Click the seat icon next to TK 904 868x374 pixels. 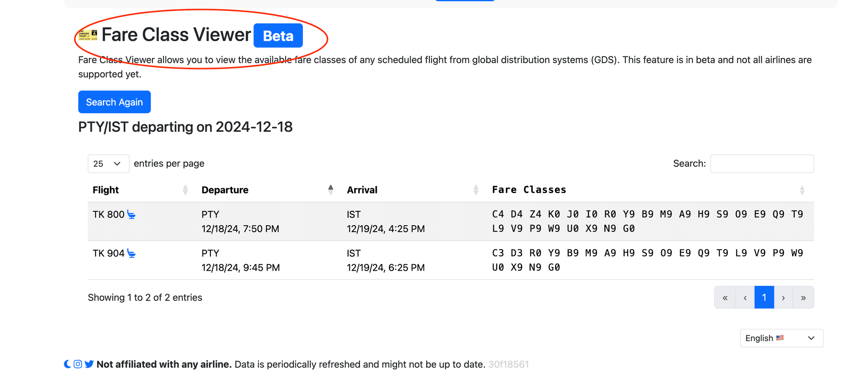tap(132, 253)
